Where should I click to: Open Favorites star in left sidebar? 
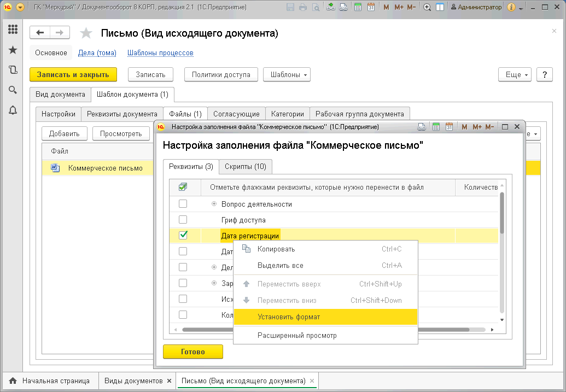[x=13, y=50]
